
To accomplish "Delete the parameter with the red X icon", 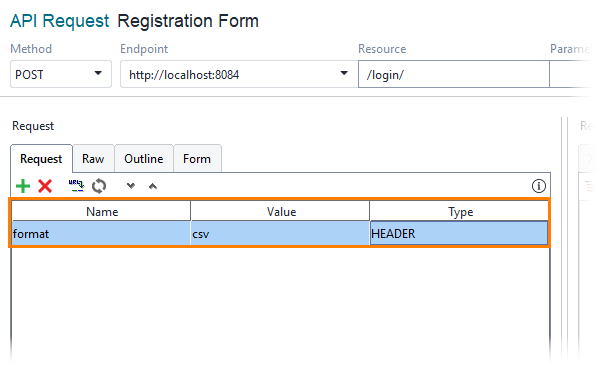I will [45, 186].
